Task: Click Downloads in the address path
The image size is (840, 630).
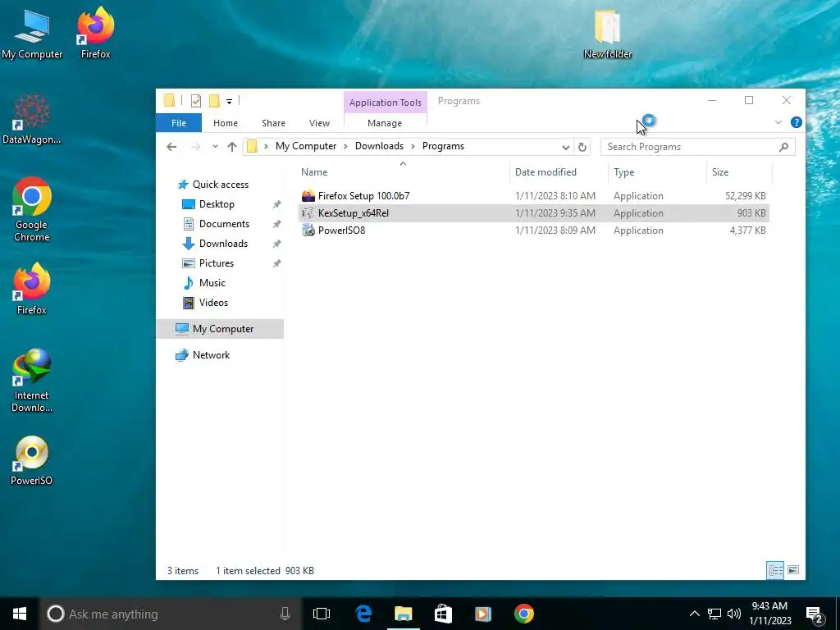Action: 379,146
